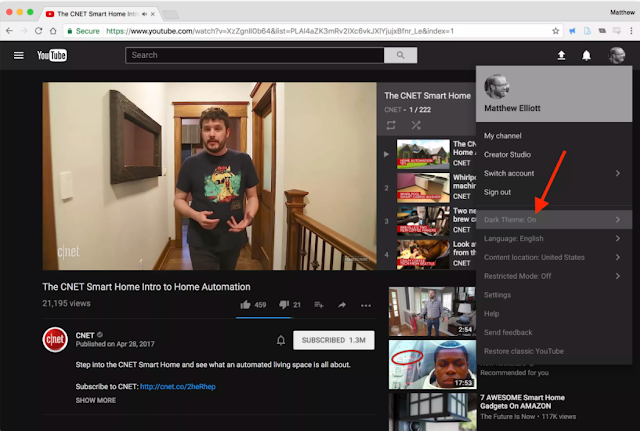Expand the Switch account submenu
The image size is (640, 431).
click(553, 173)
